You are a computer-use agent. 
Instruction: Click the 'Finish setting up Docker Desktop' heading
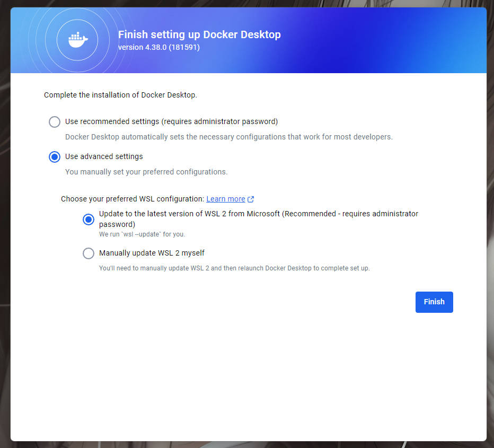click(x=199, y=35)
